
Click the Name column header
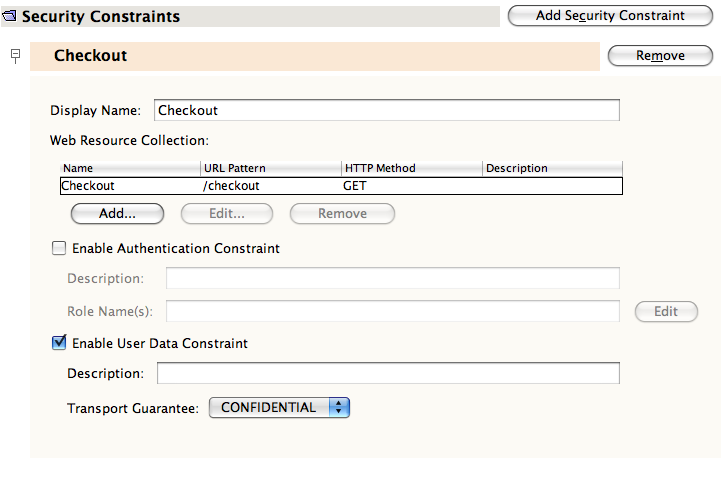tap(130, 168)
